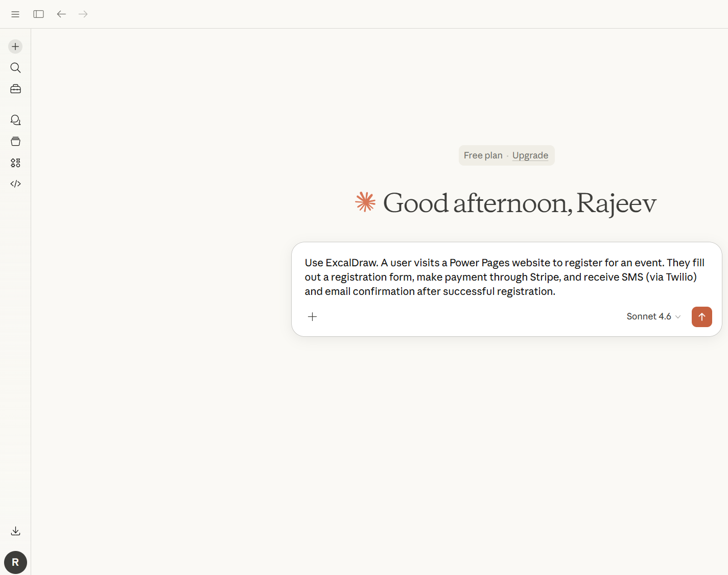The width and height of the screenshot is (728, 575).
Task: Open attachments menu with plus button
Action: [x=313, y=317]
